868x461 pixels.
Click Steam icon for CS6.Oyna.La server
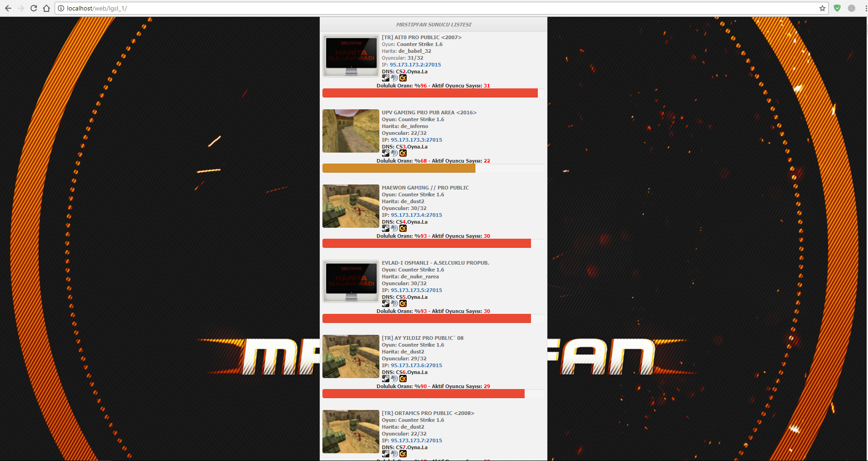(386, 379)
